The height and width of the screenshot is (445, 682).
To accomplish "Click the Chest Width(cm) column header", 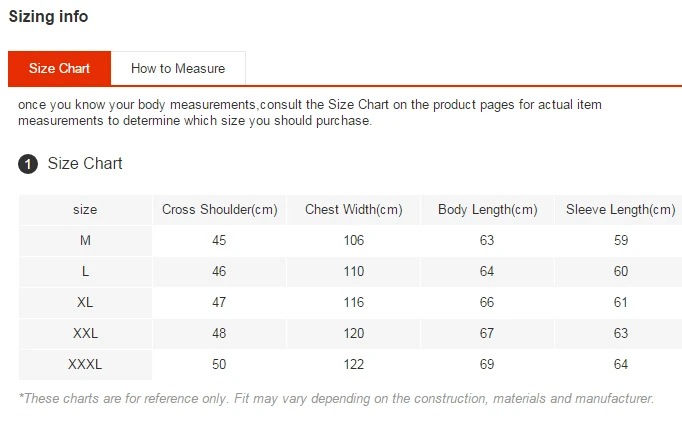I will click(353, 210).
